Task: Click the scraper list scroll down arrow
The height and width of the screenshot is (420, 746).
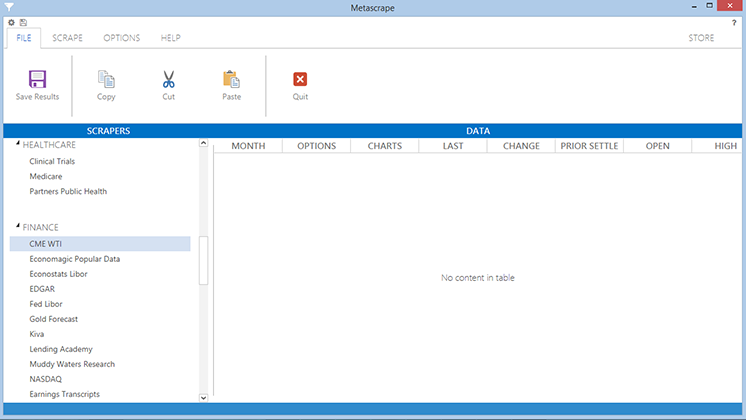Action: pyautogui.click(x=204, y=397)
